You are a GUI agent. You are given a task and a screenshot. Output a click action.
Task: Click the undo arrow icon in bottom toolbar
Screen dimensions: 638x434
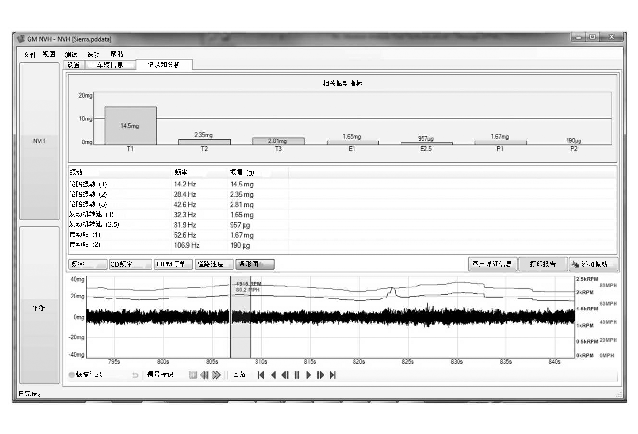tap(135, 375)
